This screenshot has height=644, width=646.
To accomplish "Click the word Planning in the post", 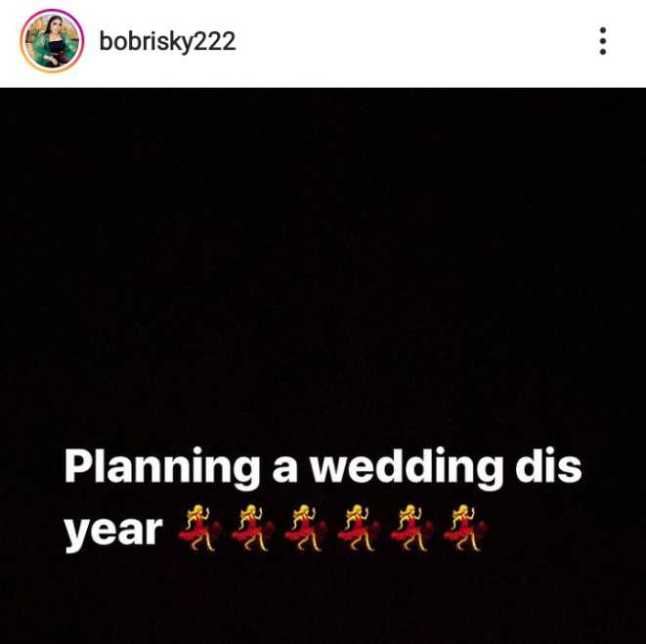I will tap(162, 468).
